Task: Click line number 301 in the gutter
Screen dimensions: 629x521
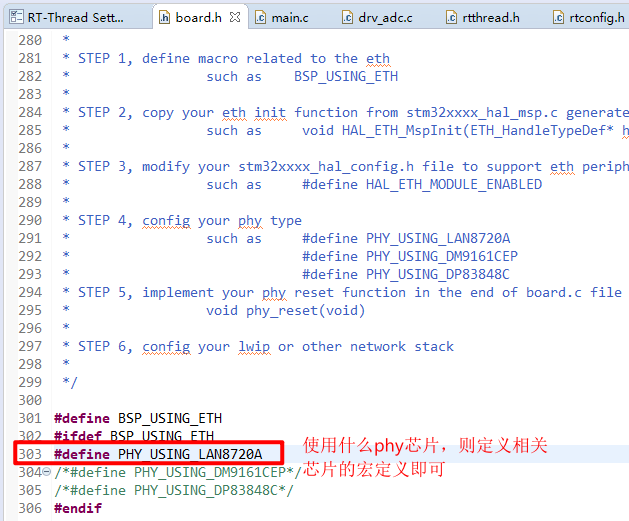Action: click(30, 418)
